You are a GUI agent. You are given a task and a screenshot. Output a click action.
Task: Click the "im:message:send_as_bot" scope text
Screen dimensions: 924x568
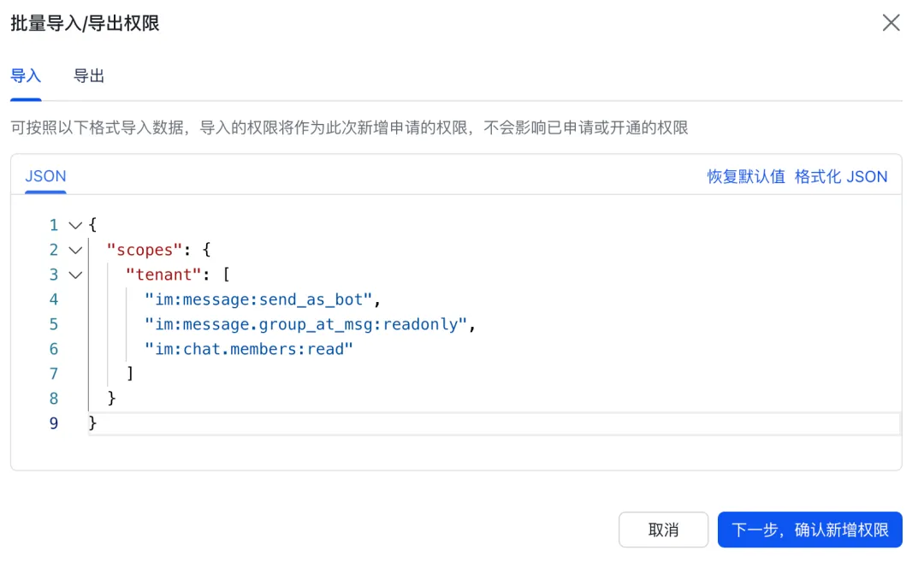(x=261, y=299)
